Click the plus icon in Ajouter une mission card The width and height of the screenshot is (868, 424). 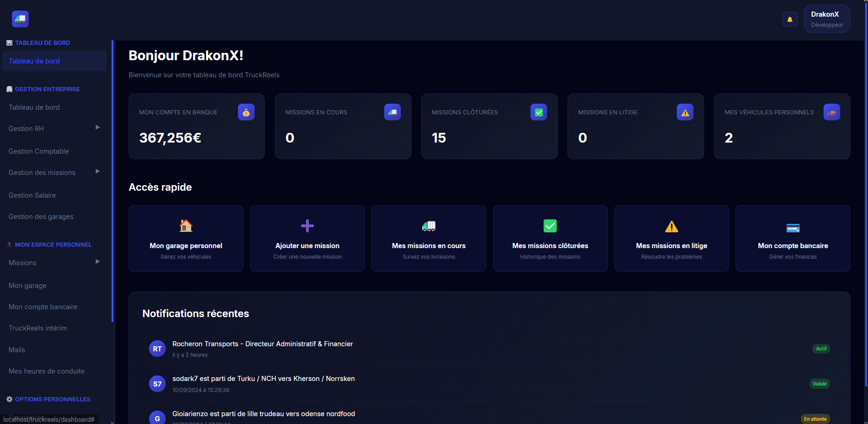tap(307, 226)
